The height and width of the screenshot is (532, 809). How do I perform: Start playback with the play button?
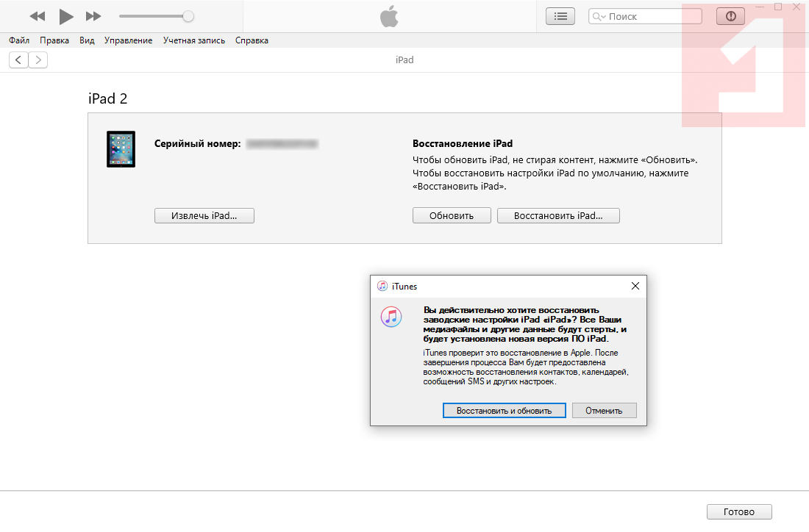click(66, 16)
